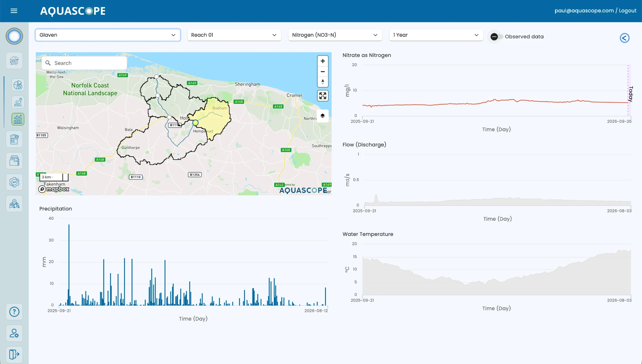Open the bar chart with question mark icon
Image resolution: width=642 pixels, height=364 pixels.
point(18,102)
